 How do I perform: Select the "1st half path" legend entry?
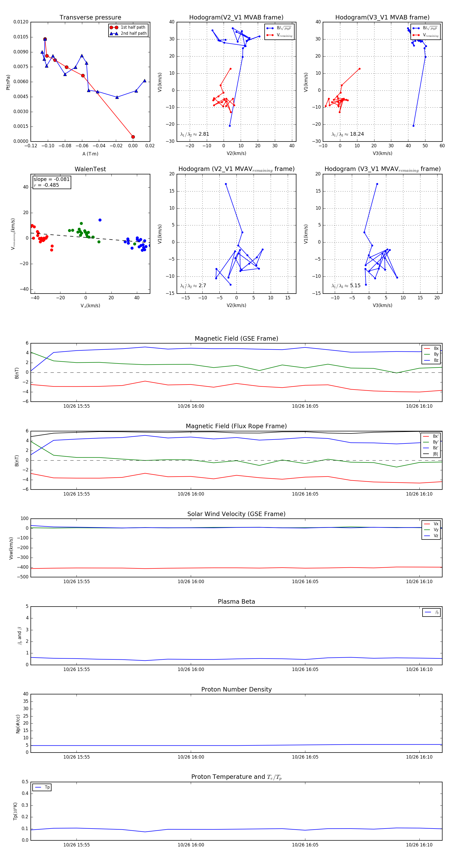click(128, 27)
